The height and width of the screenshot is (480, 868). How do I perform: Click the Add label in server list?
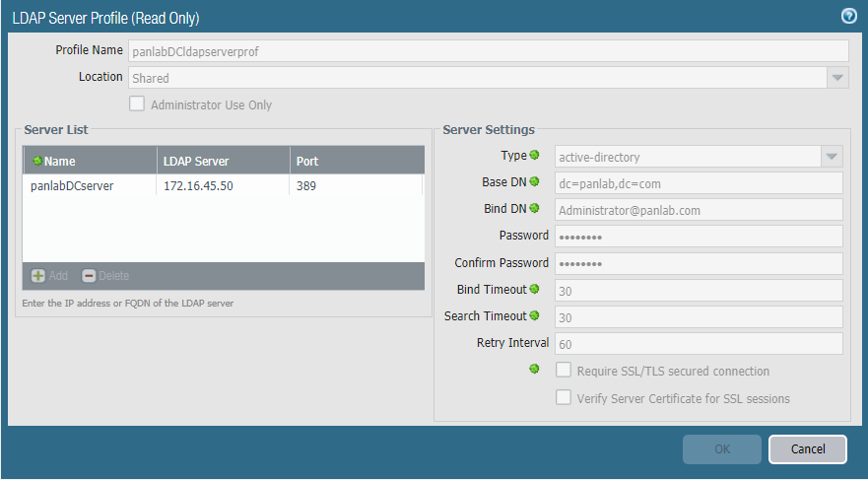58,276
